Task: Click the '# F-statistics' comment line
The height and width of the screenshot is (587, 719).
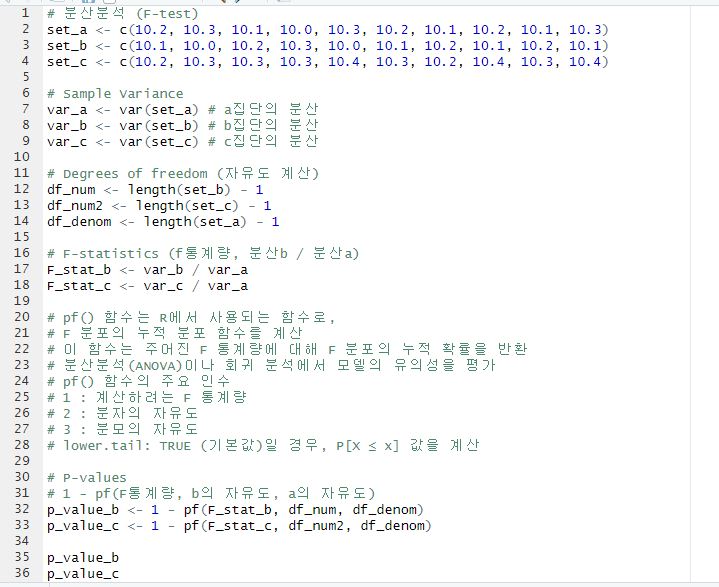Action: [203, 254]
